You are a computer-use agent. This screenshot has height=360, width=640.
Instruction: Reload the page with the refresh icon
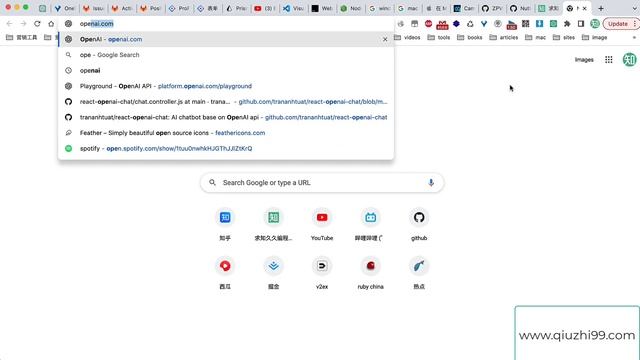37,24
